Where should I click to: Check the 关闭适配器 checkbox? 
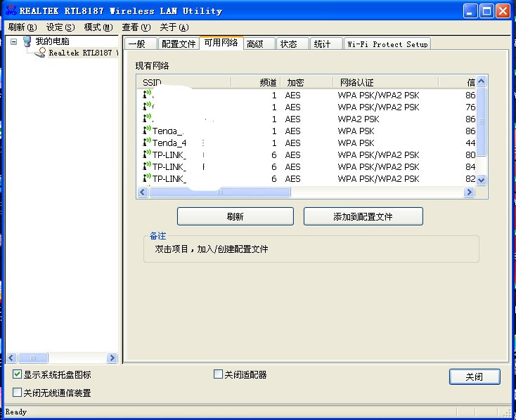tap(218, 374)
